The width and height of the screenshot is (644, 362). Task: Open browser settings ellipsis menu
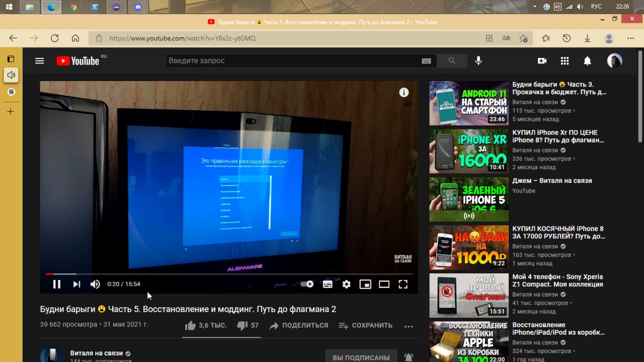631,38
